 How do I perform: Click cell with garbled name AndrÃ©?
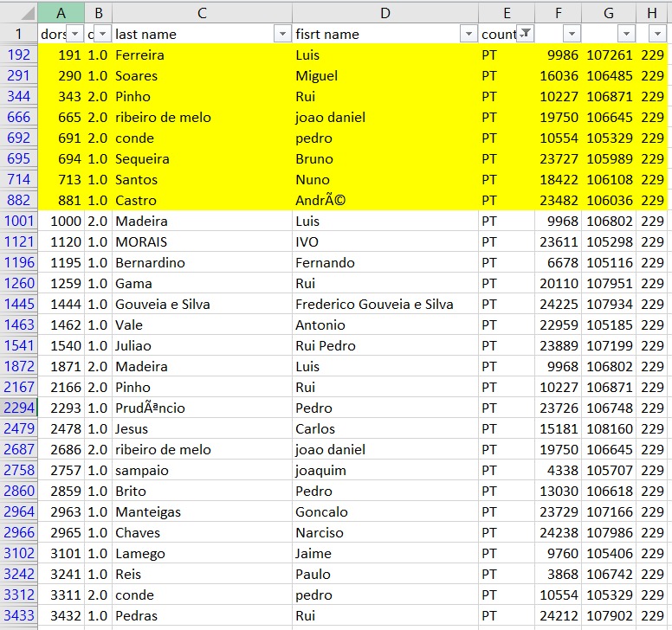[385, 201]
